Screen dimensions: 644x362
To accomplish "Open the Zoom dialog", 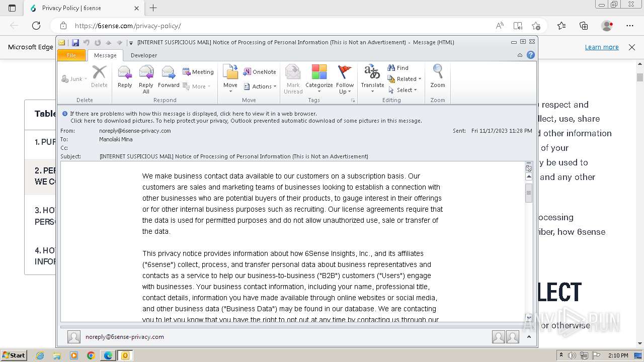I will [438, 77].
